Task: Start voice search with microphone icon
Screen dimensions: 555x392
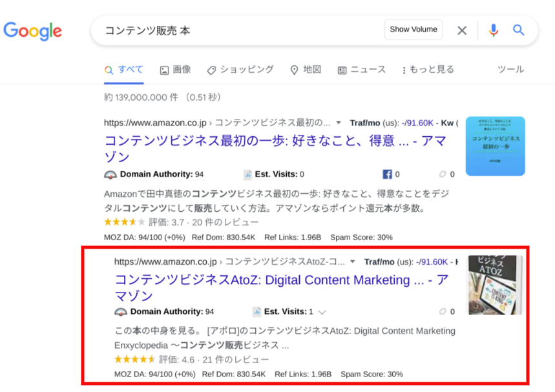Action: pyautogui.click(x=494, y=30)
